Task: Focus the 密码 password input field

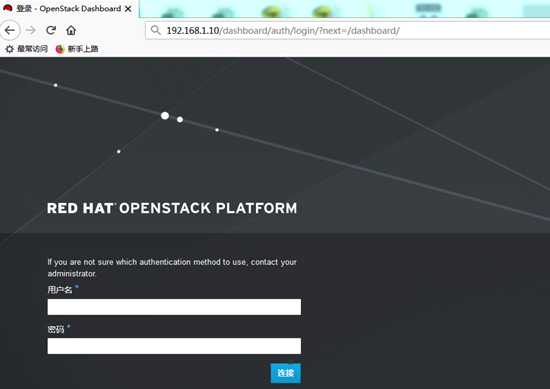Action: 174,346
